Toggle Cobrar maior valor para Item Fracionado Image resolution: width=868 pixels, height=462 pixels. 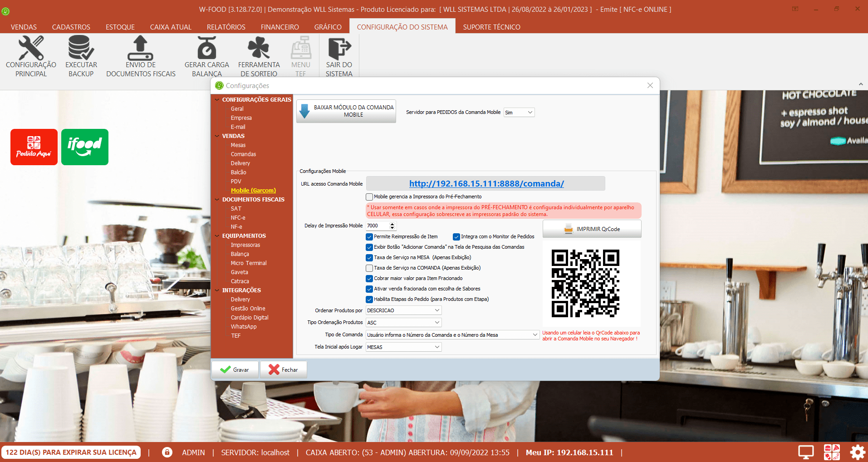click(369, 279)
